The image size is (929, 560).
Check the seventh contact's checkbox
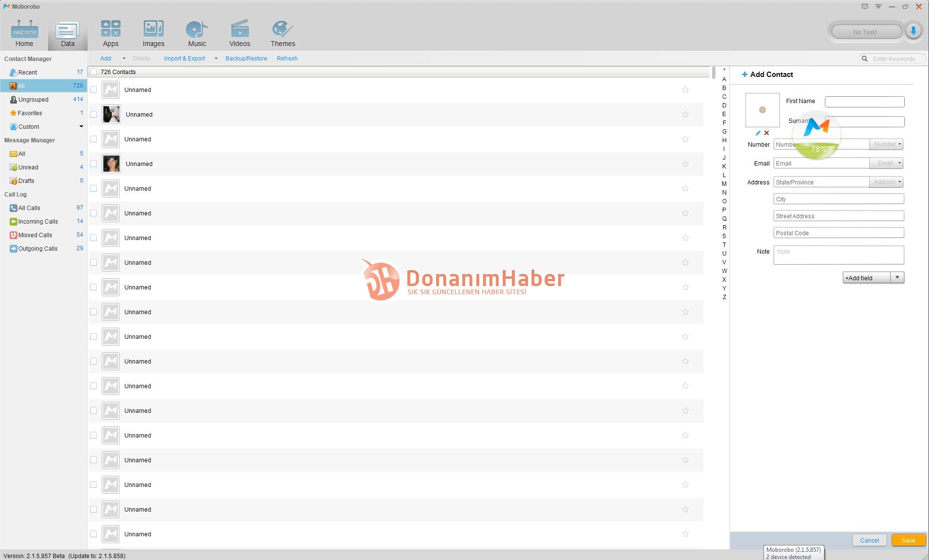point(93,238)
